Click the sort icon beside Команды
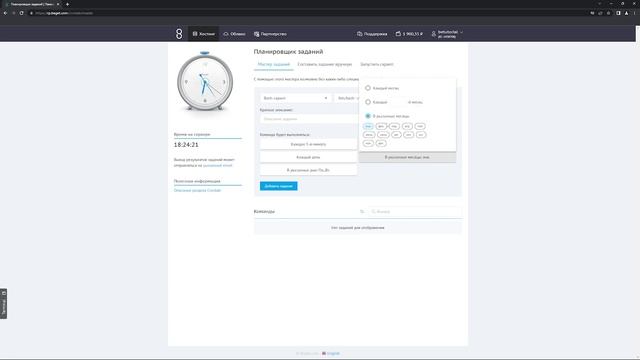This screenshot has width=640, height=360. coord(362,211)
